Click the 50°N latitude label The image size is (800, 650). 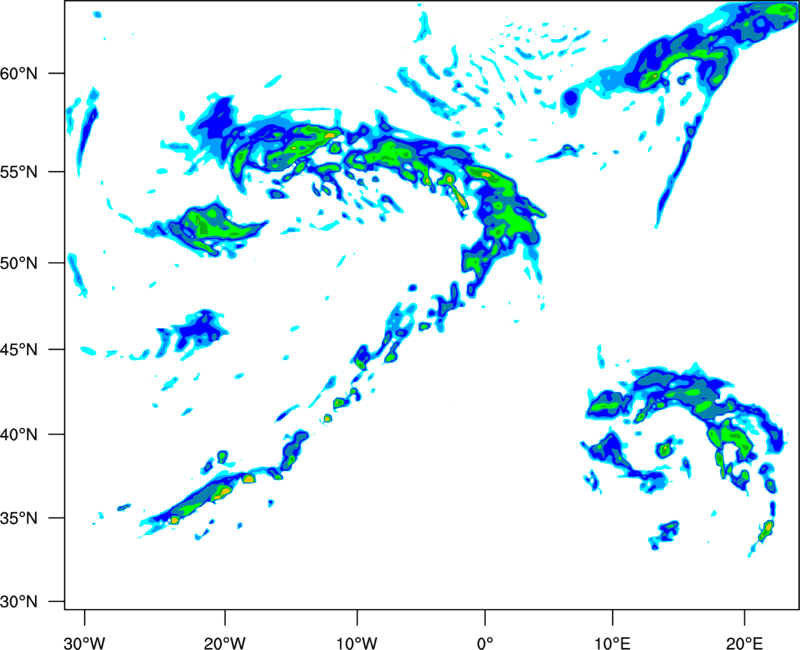19,263
